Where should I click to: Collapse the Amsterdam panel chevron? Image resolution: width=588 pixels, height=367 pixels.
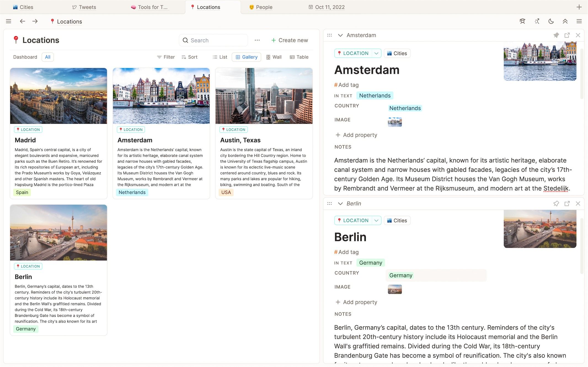coord(340,35)
